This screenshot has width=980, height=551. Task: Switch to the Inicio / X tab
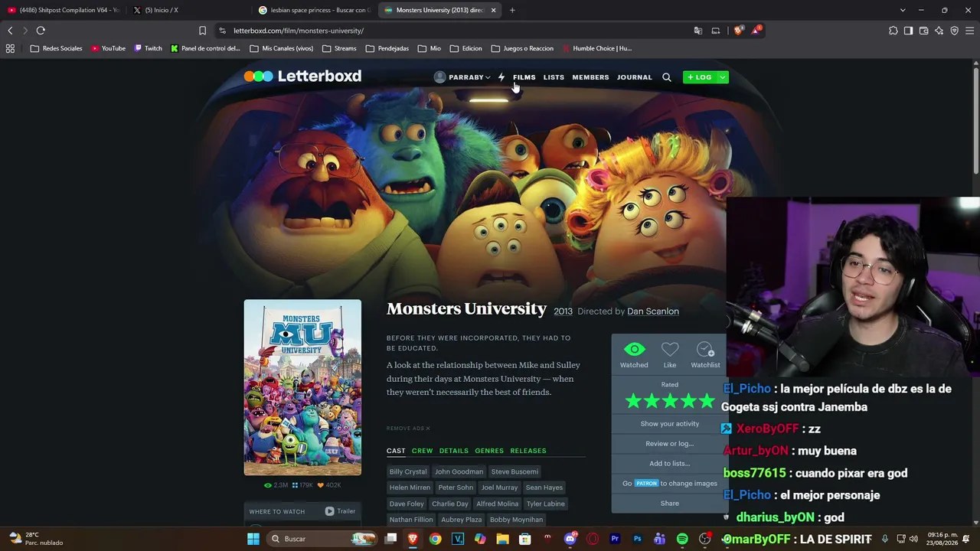click(x=188, y=10)
